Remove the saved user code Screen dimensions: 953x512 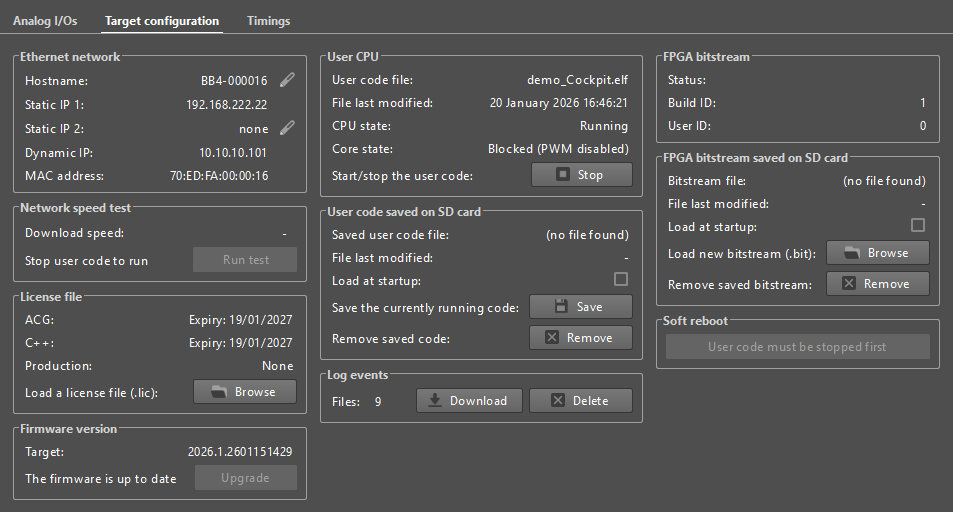pos(581,338)
